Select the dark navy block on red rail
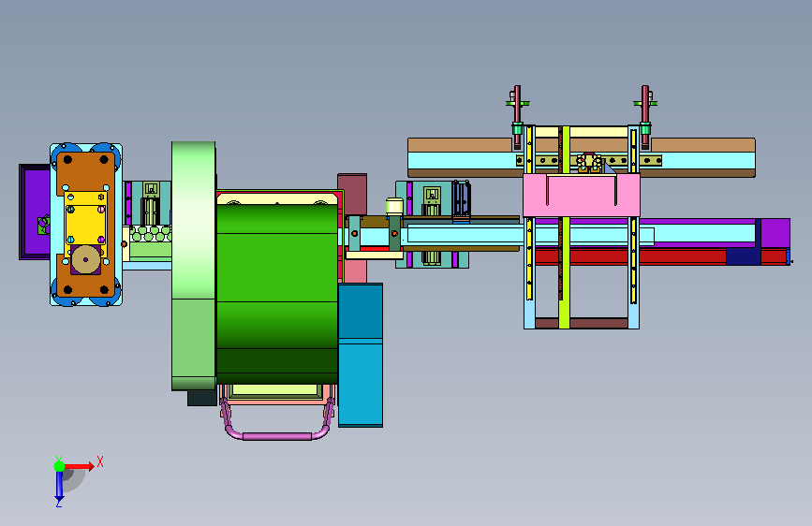The width and height of the screenshot is (812, 526). click(743, 256)
